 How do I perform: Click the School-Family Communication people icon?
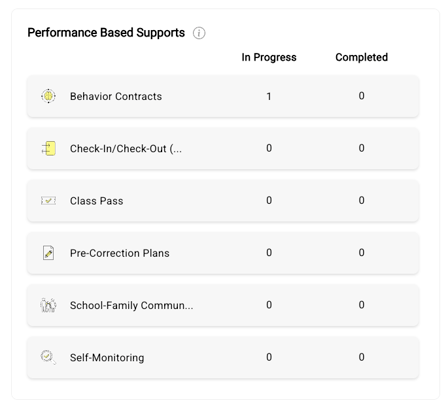48,305
